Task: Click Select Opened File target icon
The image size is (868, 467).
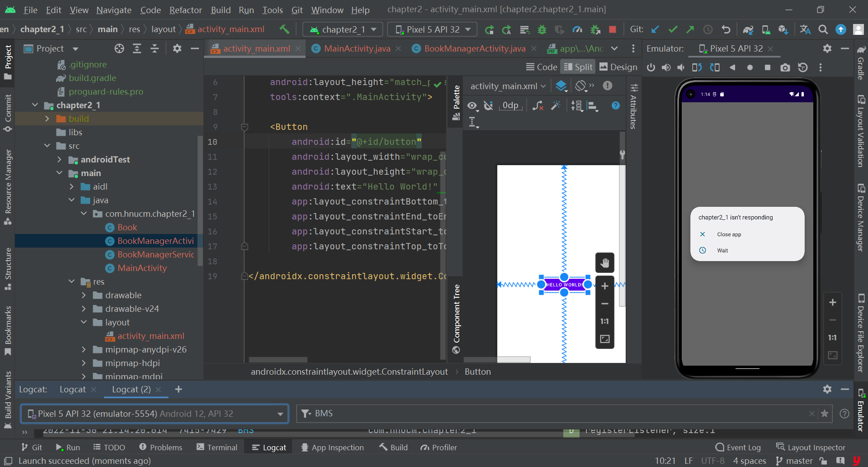Action: [x=119, y=48]
